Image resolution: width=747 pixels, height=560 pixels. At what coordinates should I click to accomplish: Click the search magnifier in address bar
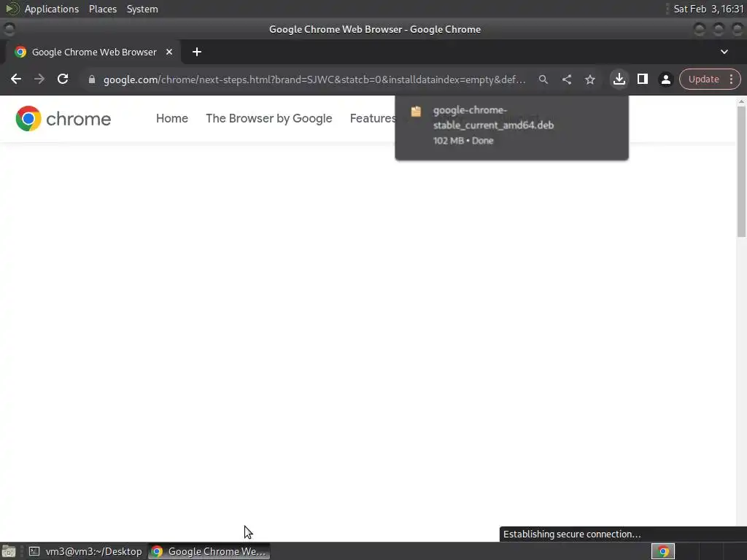tap(543, 79)
